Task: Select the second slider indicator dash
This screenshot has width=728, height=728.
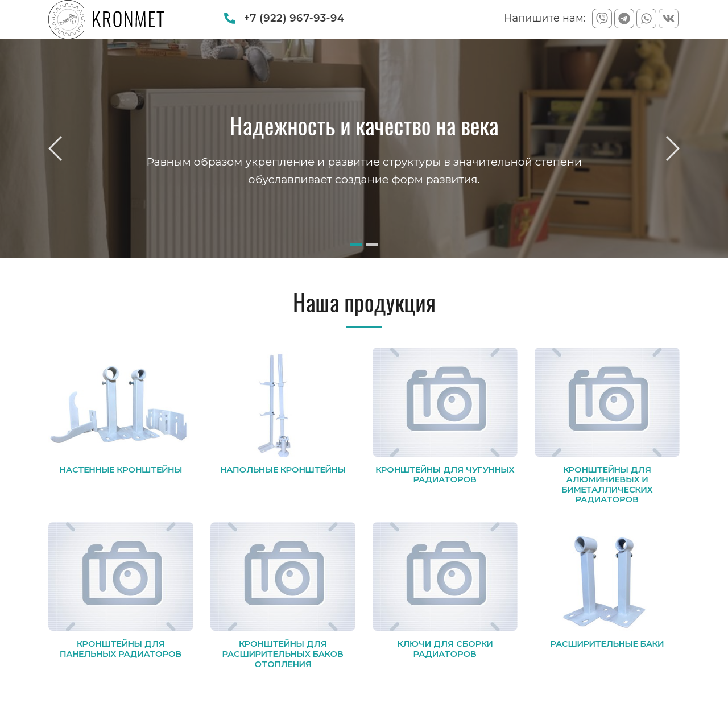Action: click(x=372, y=244)
